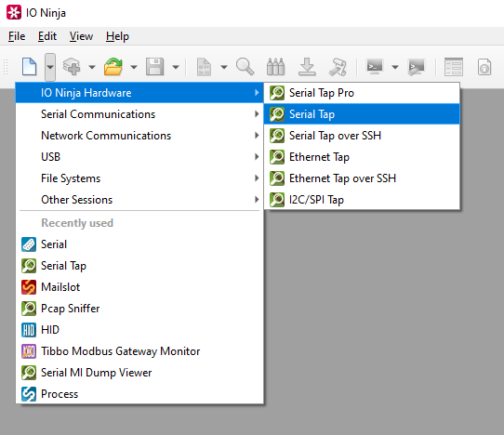Select Serial Tap in Recently used list
The height and width of the screenshot is (435, 504).
click(x=139, y=266)
